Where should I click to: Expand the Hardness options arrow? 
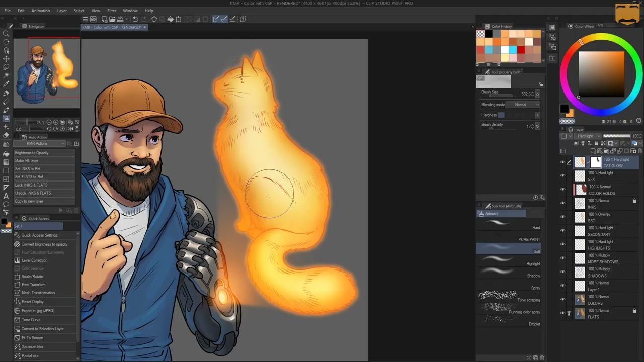click(537, 115)
